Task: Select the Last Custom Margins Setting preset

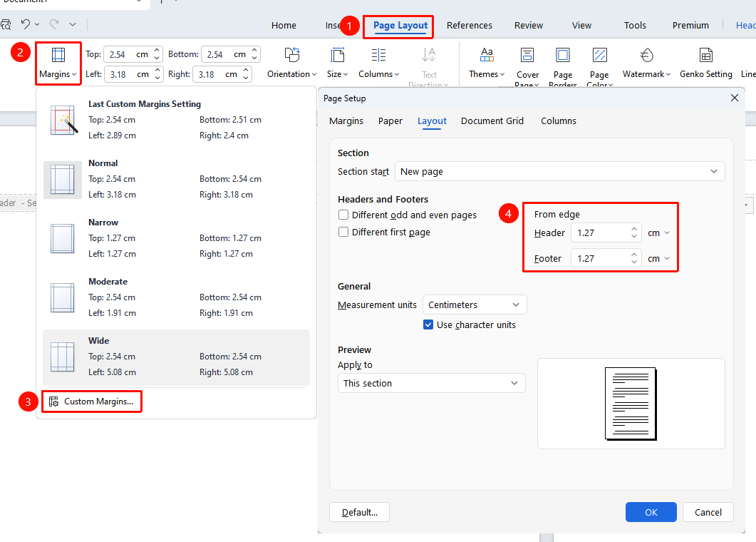Action: [x=177, y=120]
